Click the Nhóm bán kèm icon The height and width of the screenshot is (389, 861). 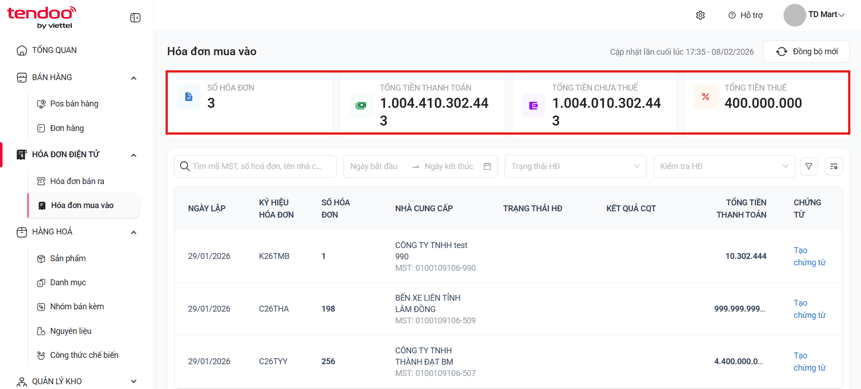click(x=40, y=307)
